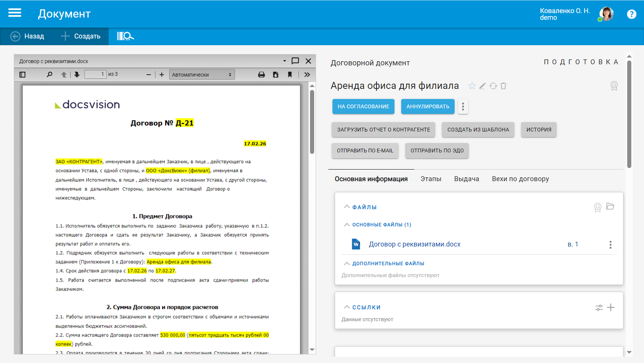Click the page number input field
Viewport: 644px width, 363px height.
95,74
